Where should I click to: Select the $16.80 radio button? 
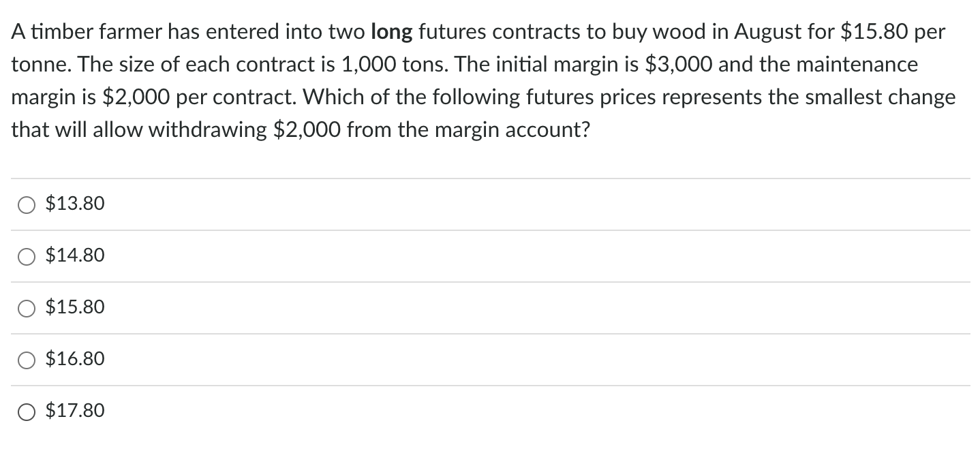[x=27, y=360]
